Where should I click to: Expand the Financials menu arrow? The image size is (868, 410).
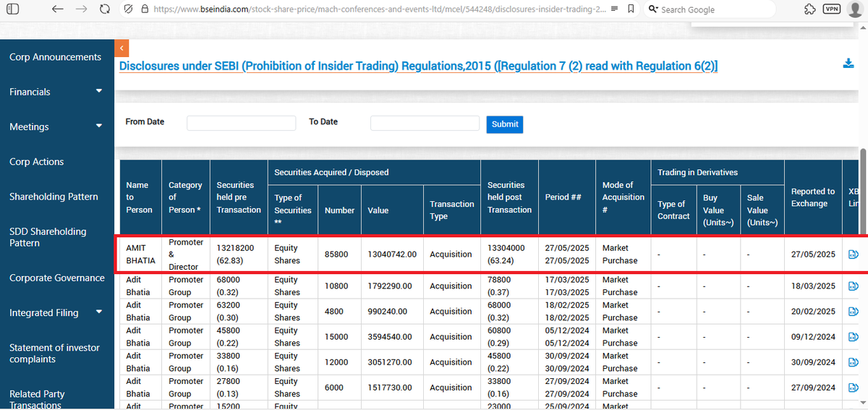[99, 91]
